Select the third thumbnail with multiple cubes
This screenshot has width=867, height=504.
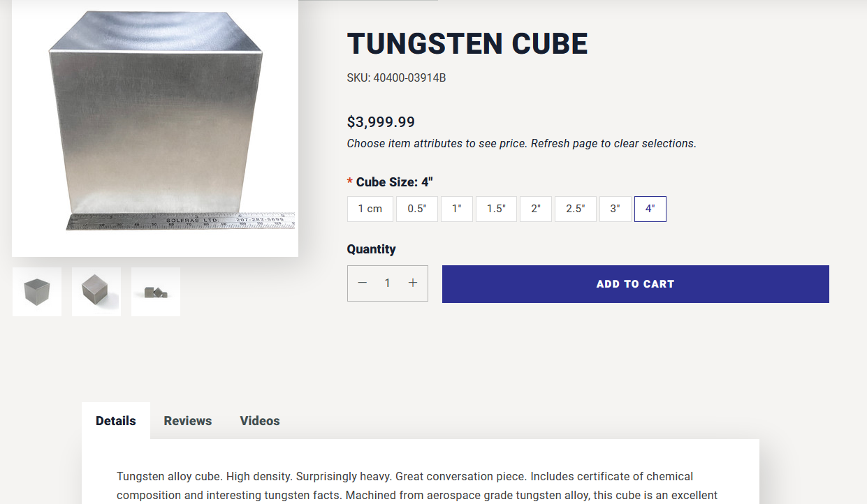tap(156, 292)
